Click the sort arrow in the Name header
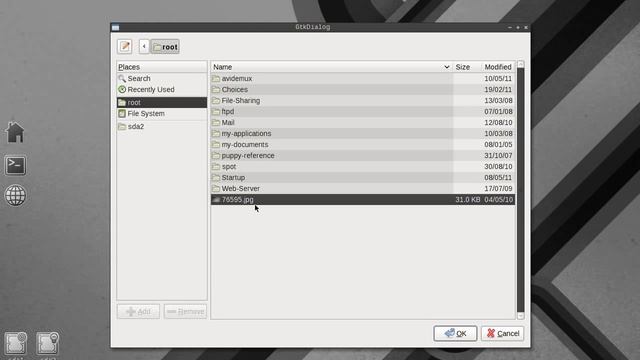Viewport: 640px width, 360px height. (447, 67)
